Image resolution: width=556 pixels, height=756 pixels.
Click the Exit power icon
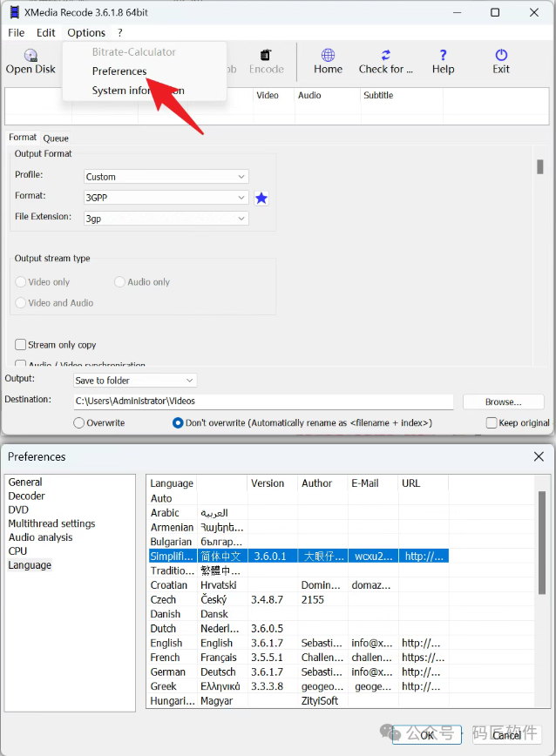[501, 56]
